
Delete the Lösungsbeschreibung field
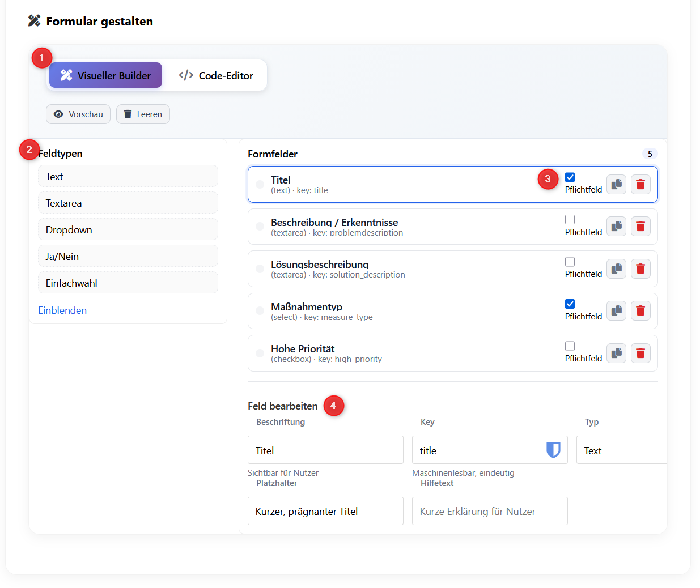coord(640,269)
